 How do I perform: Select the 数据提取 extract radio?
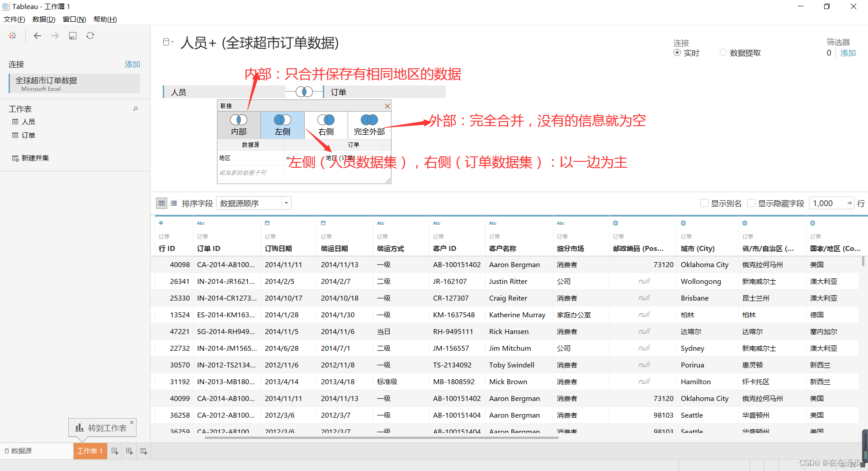click(x=723, y=53)
